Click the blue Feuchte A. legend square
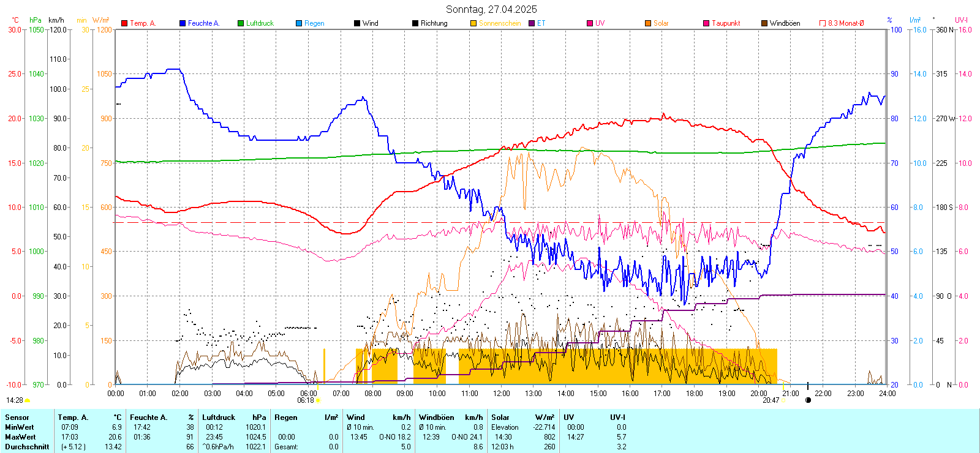Screen dimensions: 980x453 click(183, 23)
